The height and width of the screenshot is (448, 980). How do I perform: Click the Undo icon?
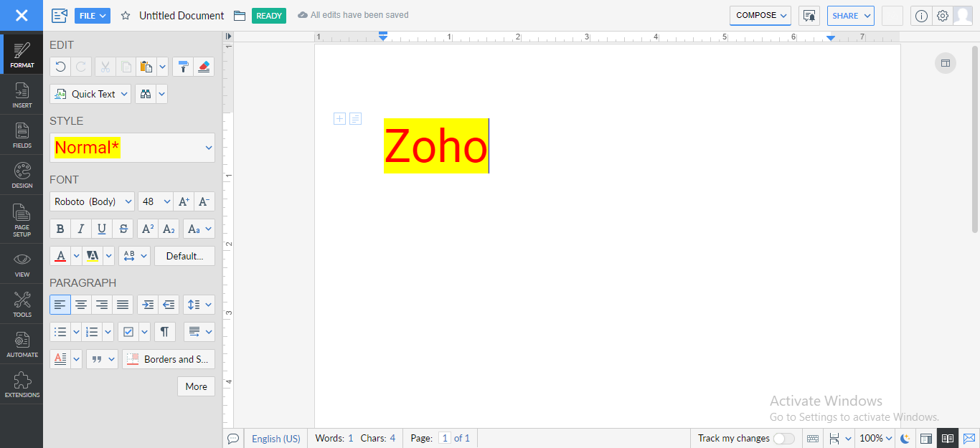click(x=60, y=67)
